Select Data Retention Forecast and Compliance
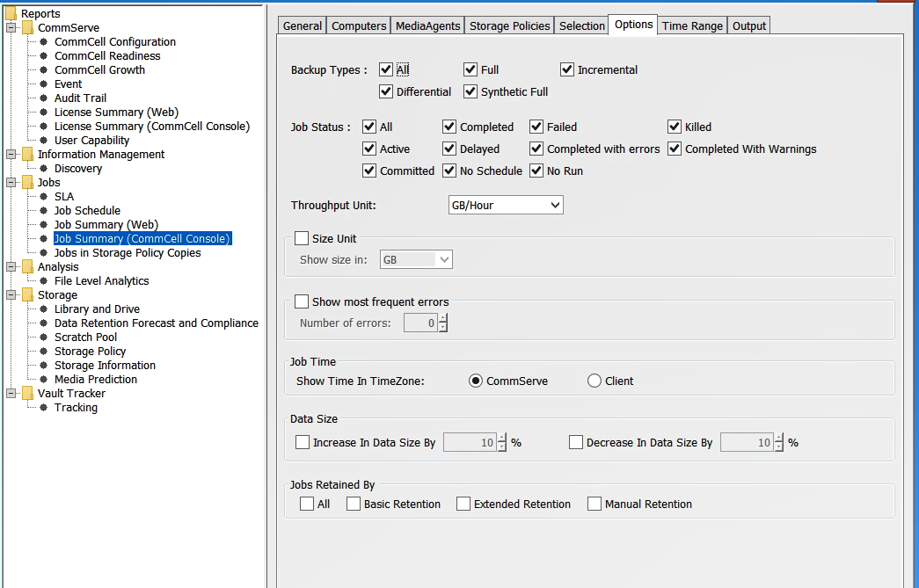The image size is (919, 588). pos(156,323)
